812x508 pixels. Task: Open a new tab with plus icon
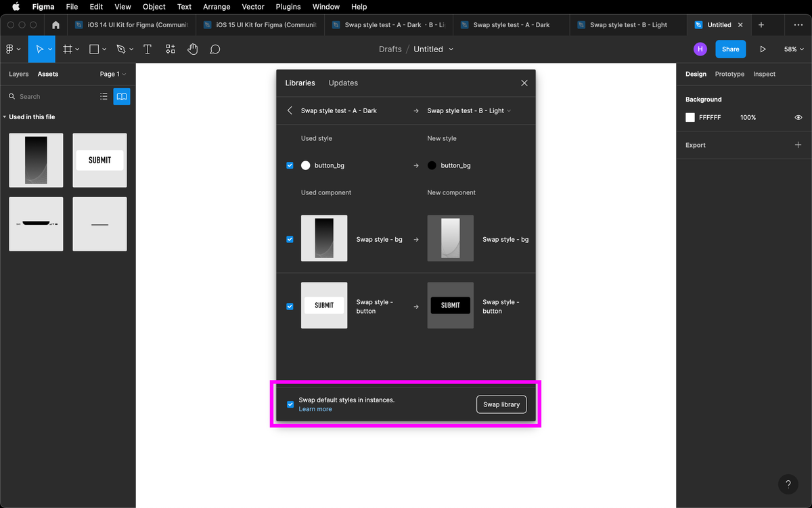point(761,25)
